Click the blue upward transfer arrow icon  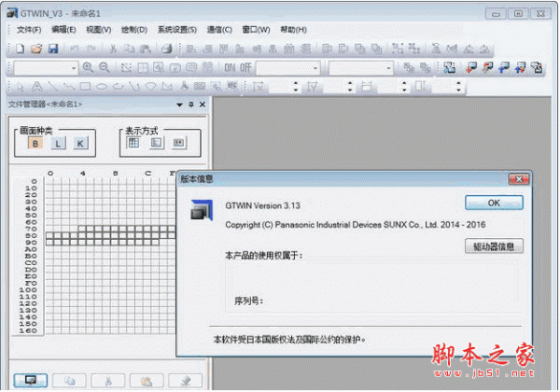tap(504, 67)
